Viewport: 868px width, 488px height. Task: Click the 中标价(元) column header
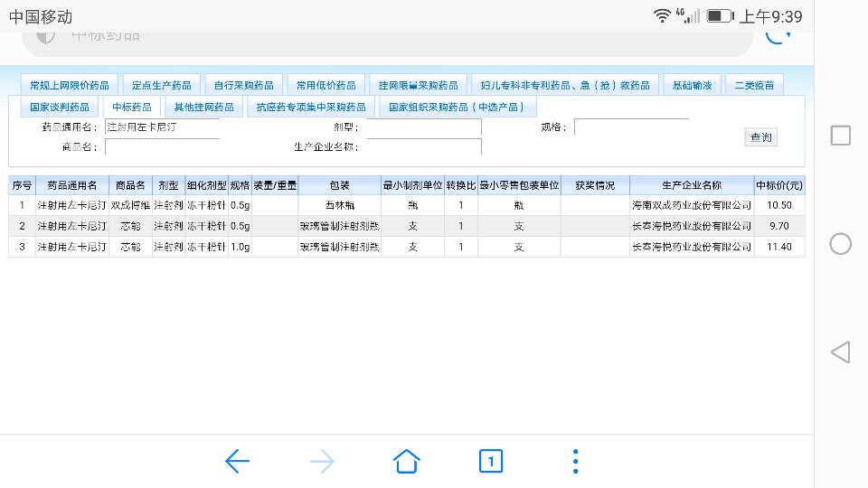pyautogui.click(x=778, y=185)
